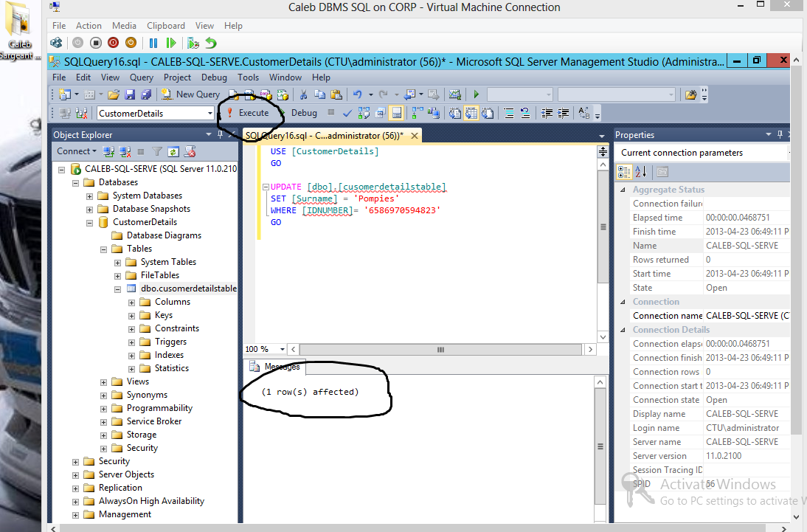Click the Save All icon
Viewport: 807px width, 532px height.
point(146,94)
